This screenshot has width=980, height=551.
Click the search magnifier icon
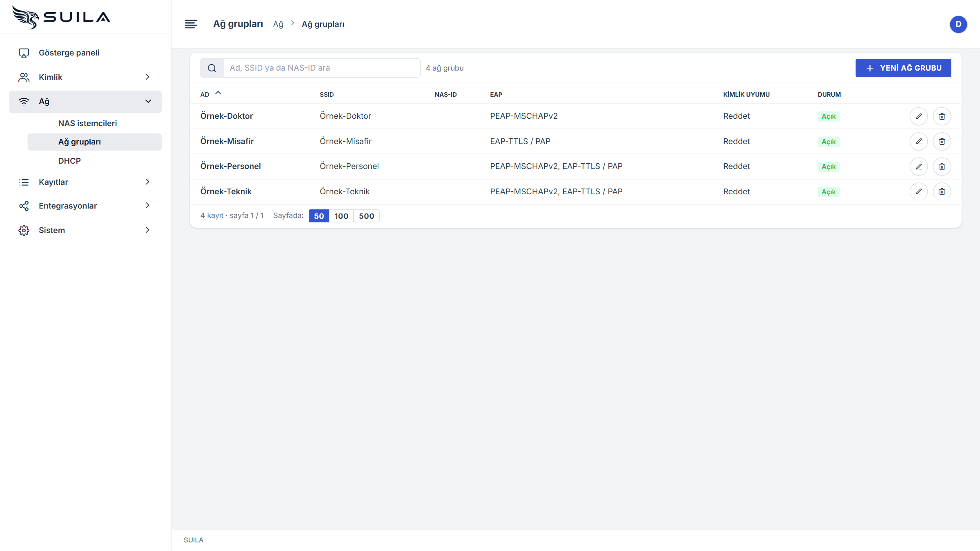click(x=212, y=68)
